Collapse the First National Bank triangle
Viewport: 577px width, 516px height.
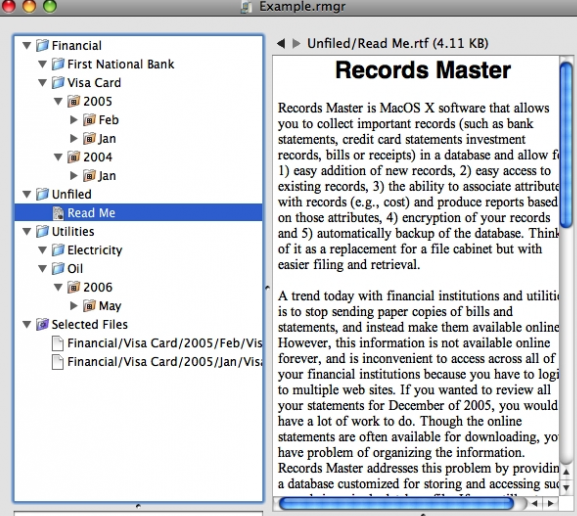point(42,64)
